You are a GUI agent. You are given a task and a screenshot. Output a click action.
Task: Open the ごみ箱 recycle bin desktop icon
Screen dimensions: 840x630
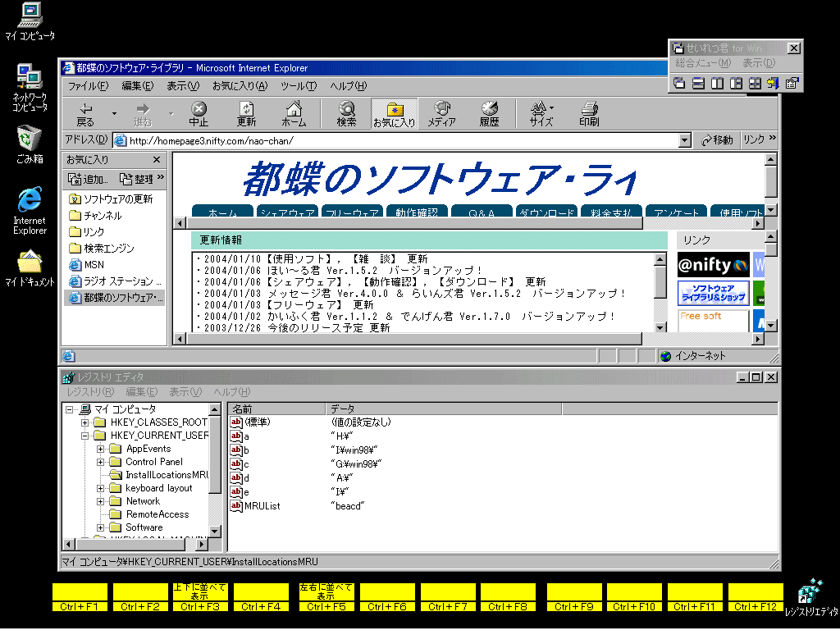(29, 144)
